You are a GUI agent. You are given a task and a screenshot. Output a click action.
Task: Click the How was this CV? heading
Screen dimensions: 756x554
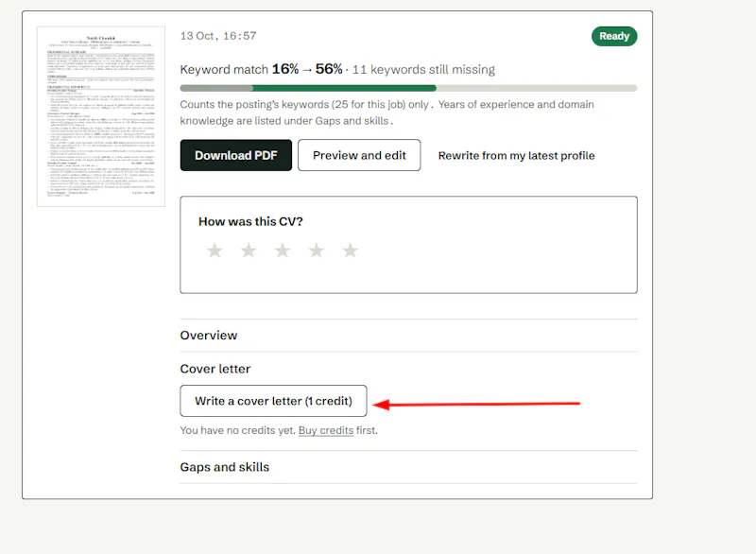[250, 221]
